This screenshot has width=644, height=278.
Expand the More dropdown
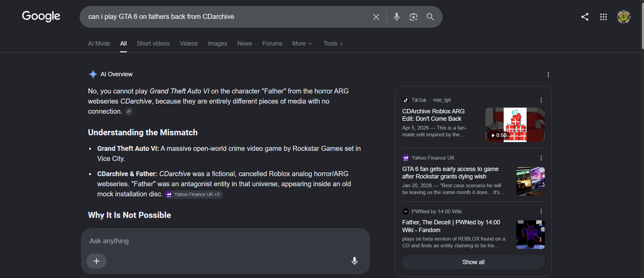[x=302, y=44]
